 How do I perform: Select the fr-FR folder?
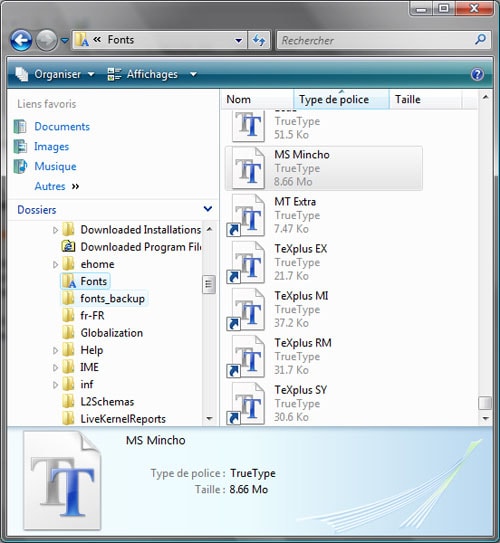[92, 316]
